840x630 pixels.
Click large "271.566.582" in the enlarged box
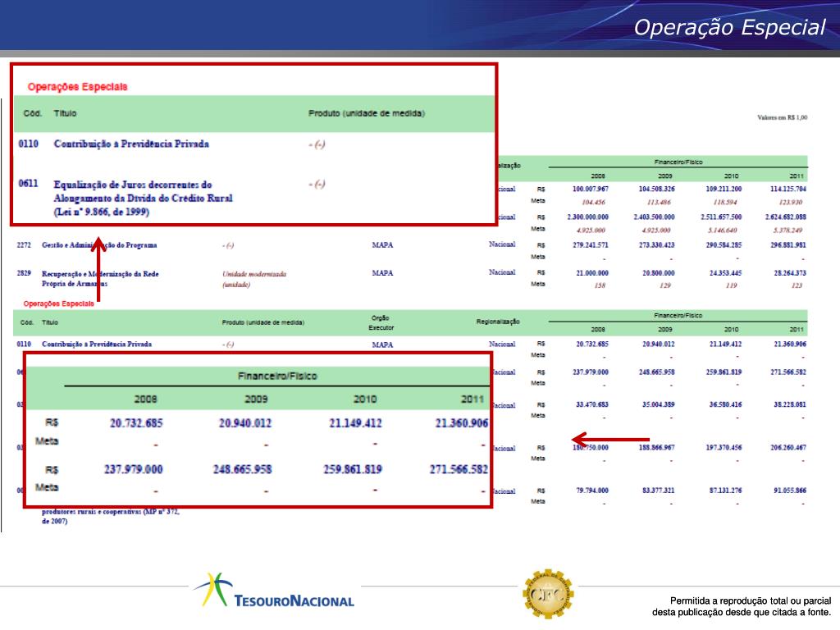tap(459, 469)
